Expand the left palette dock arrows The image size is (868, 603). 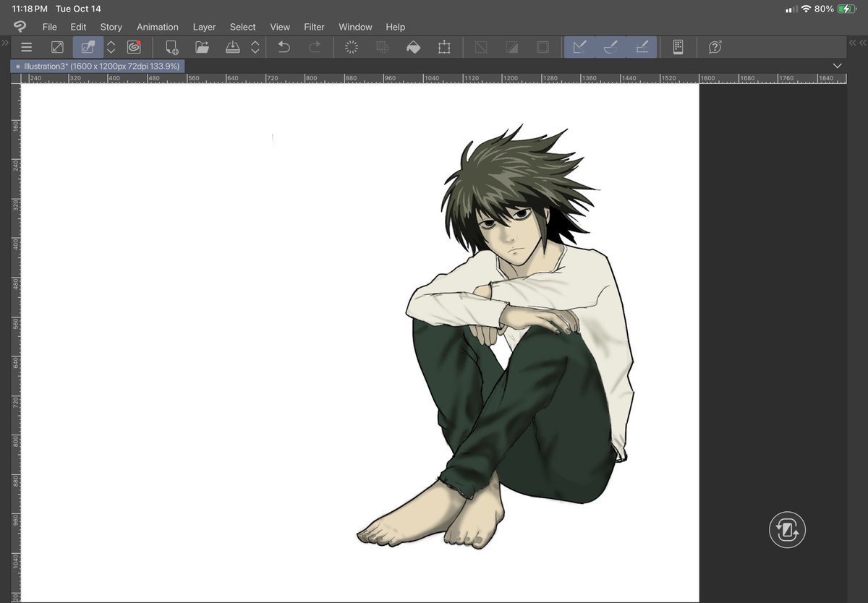click(5, 44)
